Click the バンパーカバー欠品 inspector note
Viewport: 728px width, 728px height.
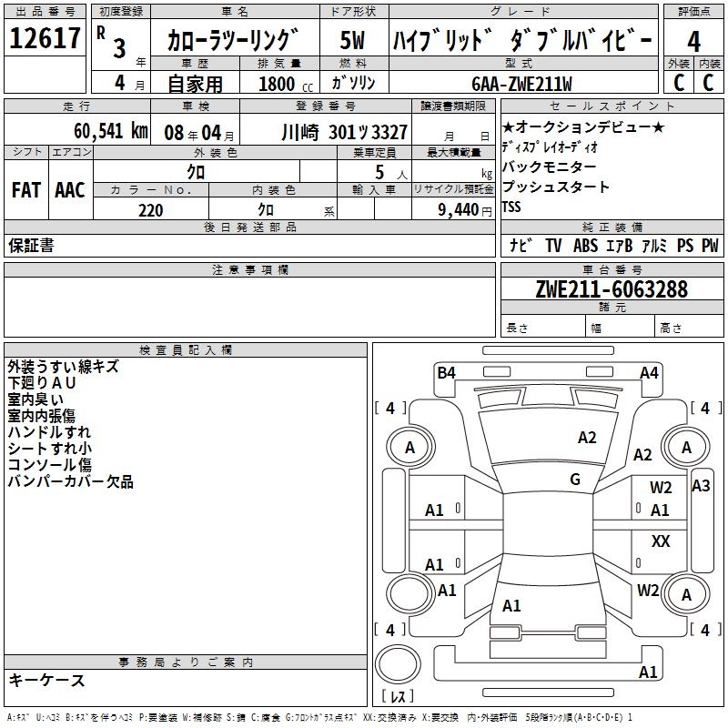pos(70,482)
